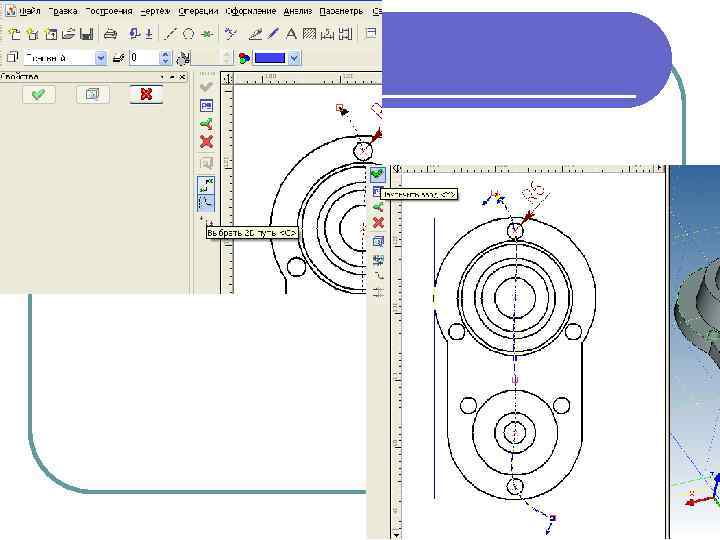720x540 pixels.
Task: Open the Файл menu
Action: [x=29, y=11]
